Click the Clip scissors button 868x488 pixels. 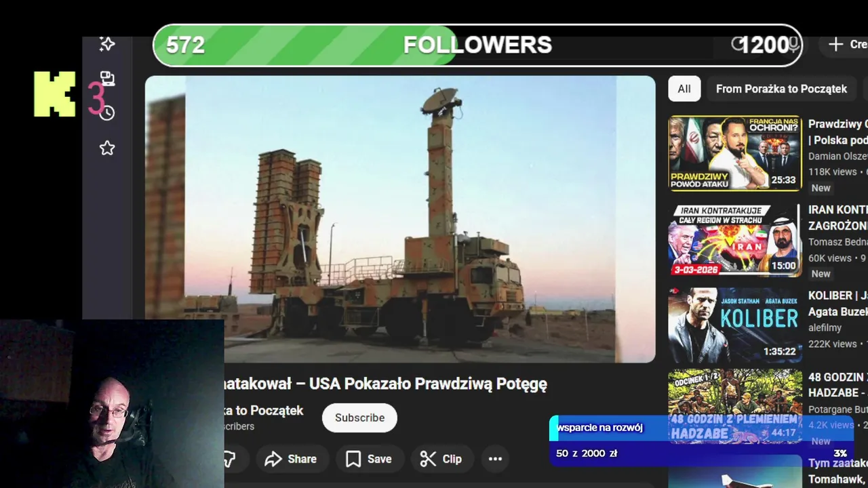(441, 459)
